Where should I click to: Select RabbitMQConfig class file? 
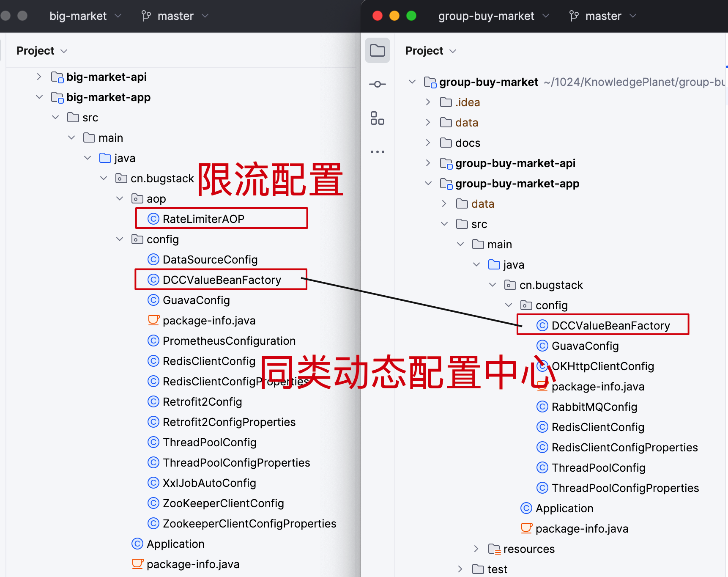(x=594, y=407)
